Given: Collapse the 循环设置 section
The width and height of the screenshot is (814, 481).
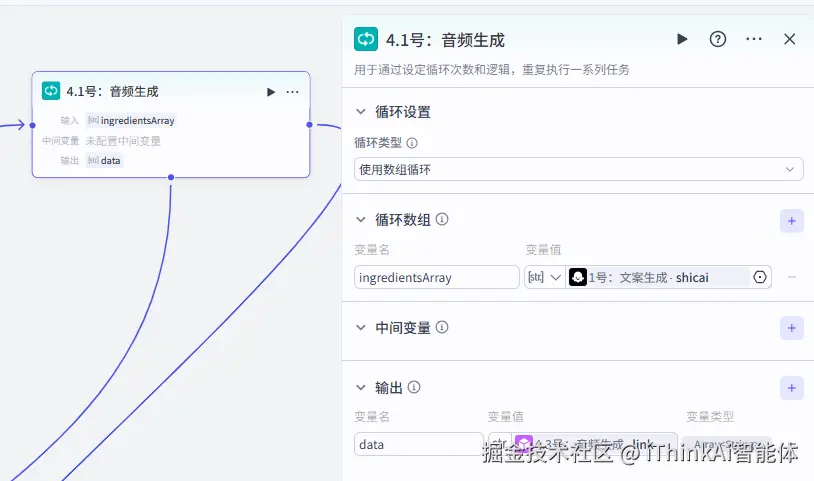Looking at the screenshot, I should (361, 112).
